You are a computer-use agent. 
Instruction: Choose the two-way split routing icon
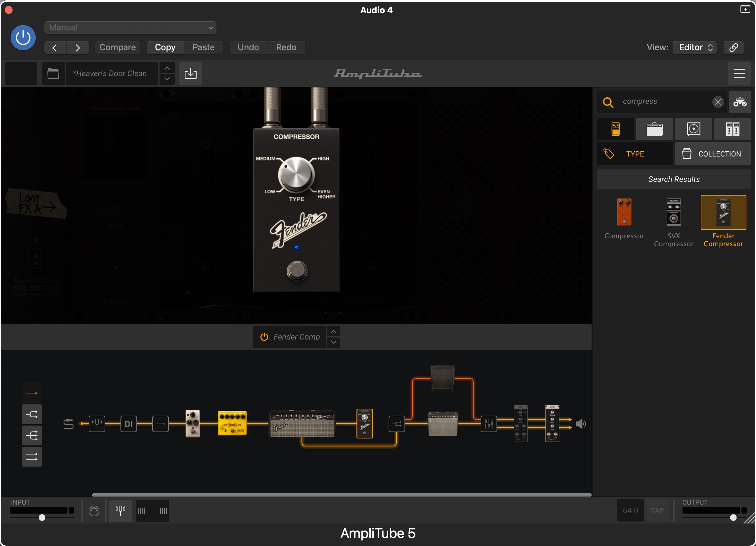(x=32, y=414)
